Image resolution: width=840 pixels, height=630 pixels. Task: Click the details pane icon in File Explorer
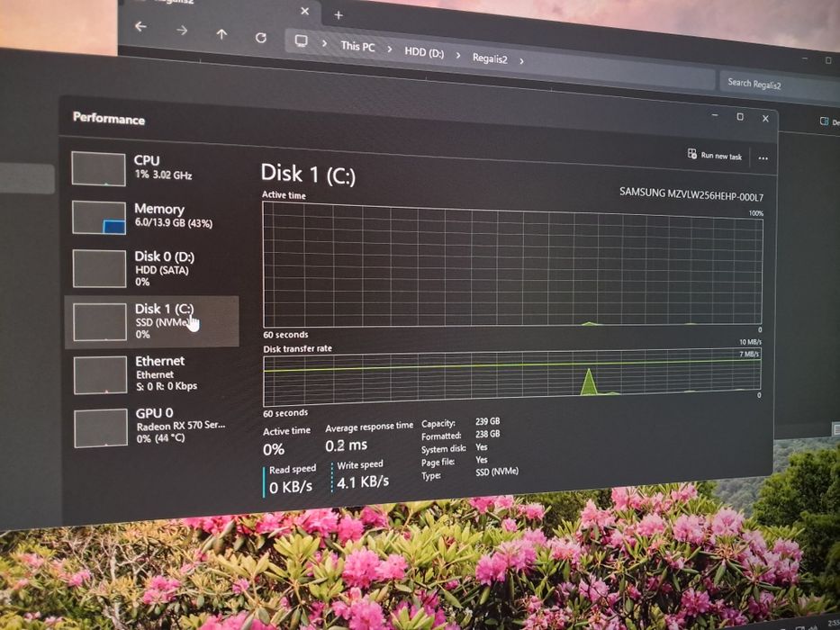[x=824, y=121]
